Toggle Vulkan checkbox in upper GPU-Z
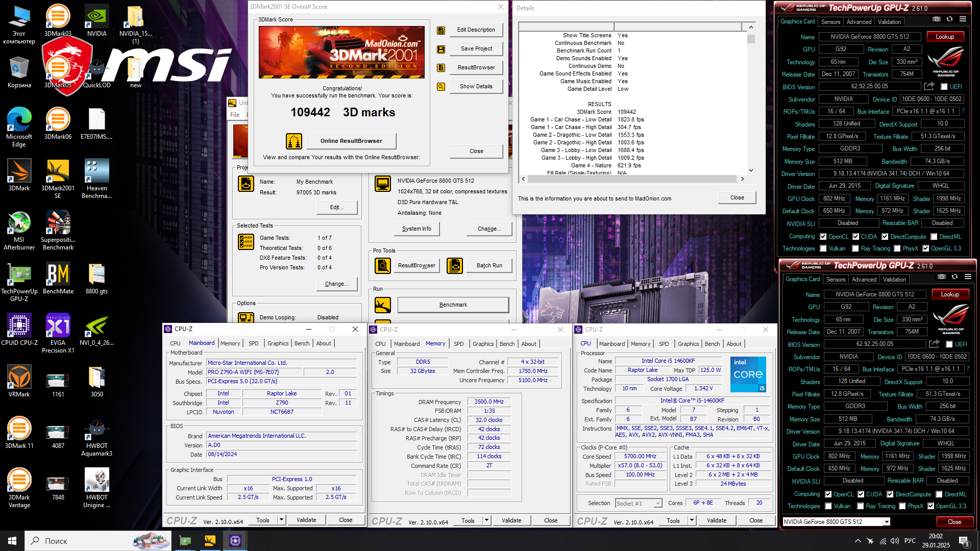Viewport: 980px width, 551px height. click(823, 248)
